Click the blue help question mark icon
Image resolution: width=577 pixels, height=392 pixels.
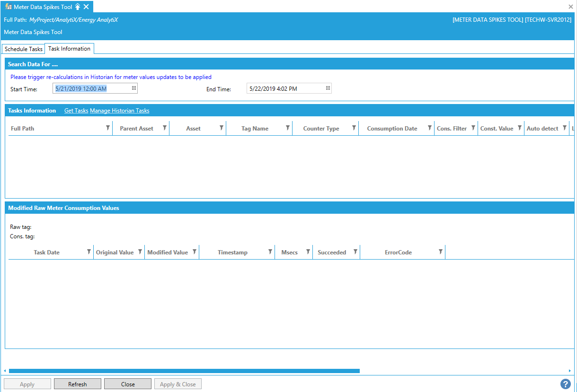click(565, 384)
